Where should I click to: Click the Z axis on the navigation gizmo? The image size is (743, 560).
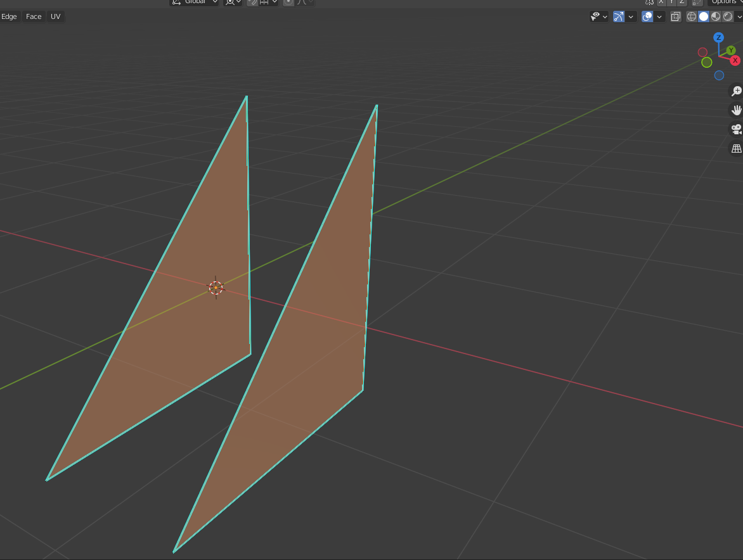[x=718, y=37]
